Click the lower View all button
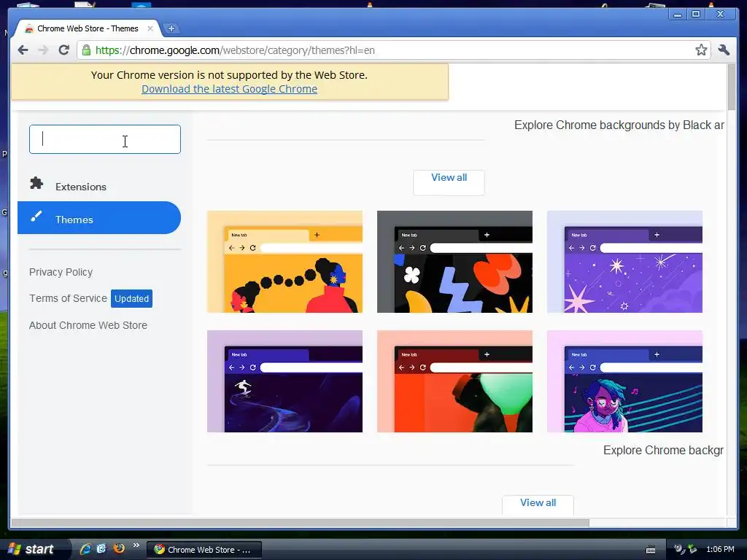The width and height of the screenshot is (747, 560). point(538,505)
